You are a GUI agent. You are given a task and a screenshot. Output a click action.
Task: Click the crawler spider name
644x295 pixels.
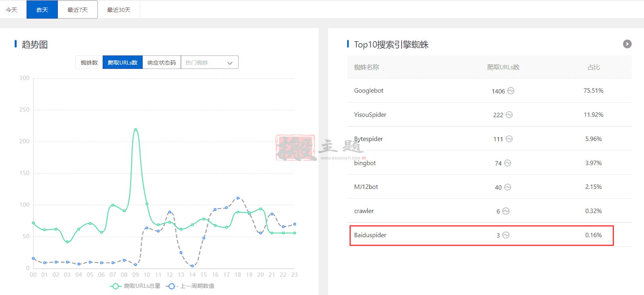(x=364, y=211)
